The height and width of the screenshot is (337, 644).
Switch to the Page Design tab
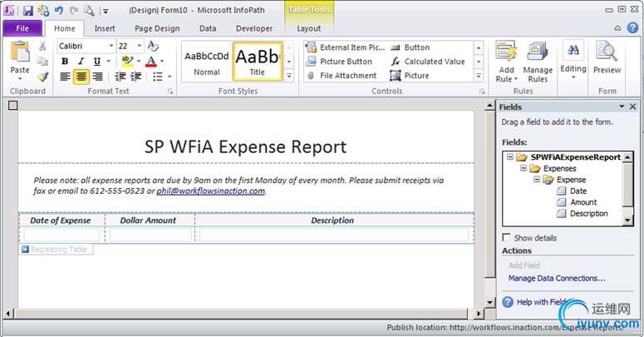point(157,28)
